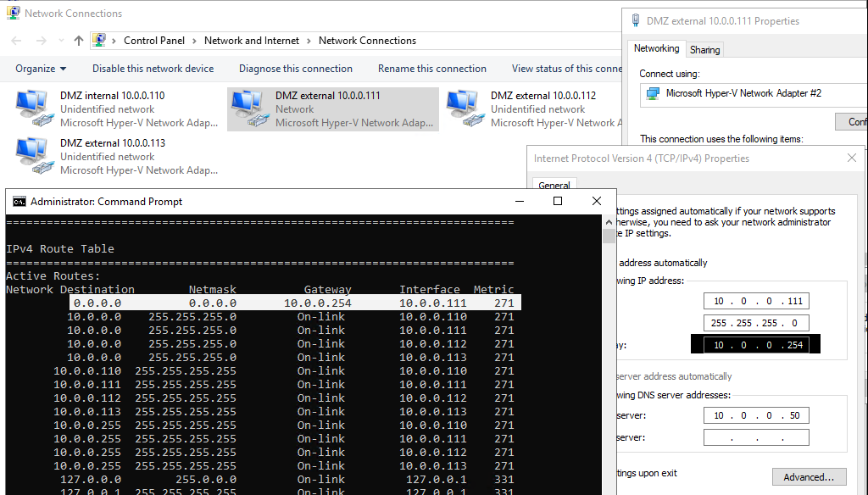Switch to the Sharing tab

click(704, 50)
